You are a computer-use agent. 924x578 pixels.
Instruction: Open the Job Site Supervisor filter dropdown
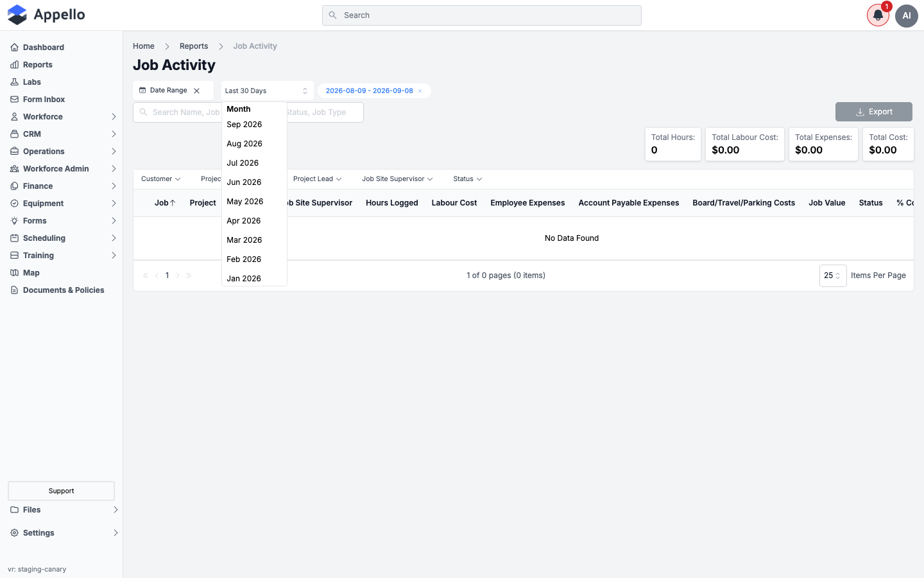[397, 179]
